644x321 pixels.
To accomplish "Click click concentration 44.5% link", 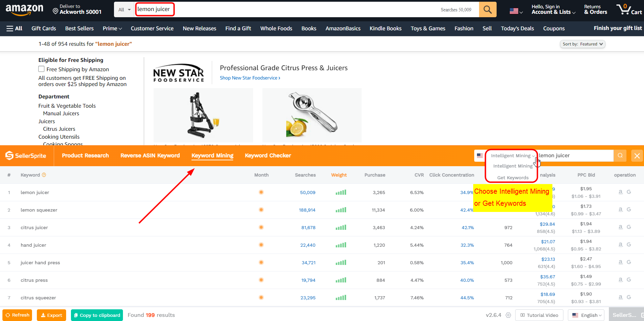I will click(x=467, y=298).
